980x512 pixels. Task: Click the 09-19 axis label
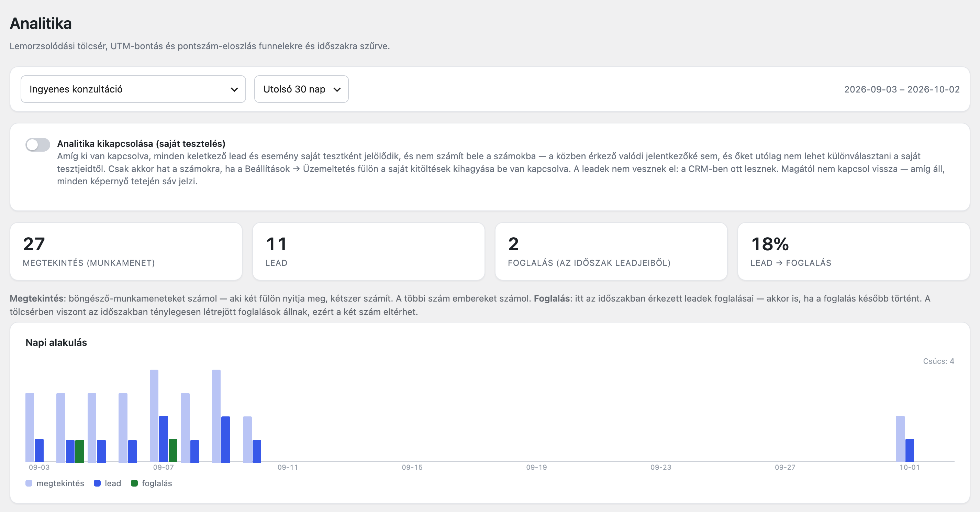coord(536,467)
